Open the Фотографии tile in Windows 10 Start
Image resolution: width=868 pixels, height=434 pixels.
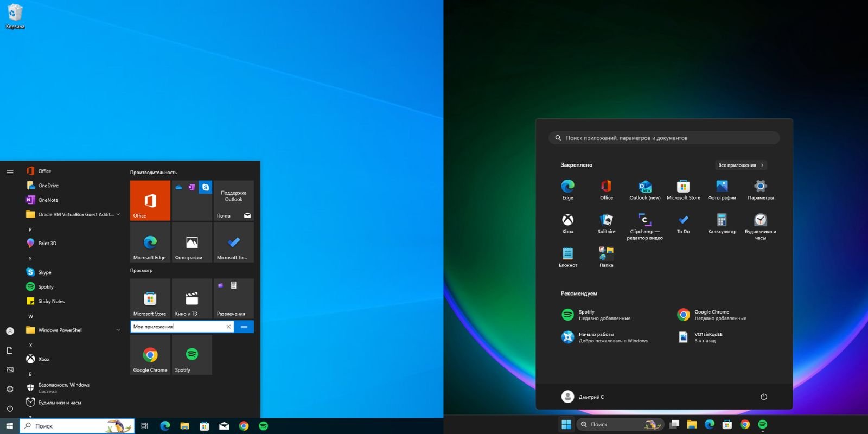point(192,242)
